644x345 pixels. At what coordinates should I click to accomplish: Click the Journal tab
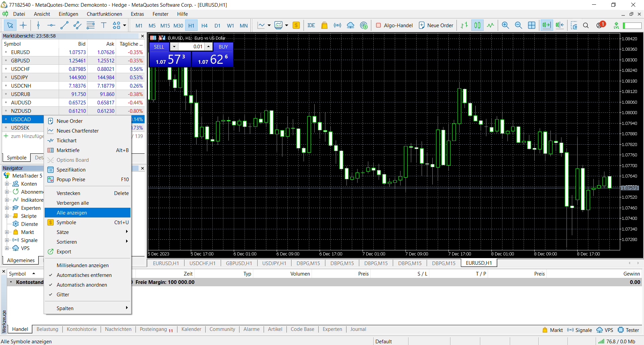point(358,329)
